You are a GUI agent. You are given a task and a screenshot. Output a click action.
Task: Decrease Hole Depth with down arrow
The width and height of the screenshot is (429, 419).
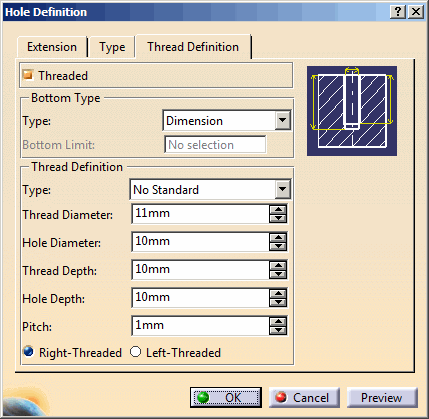click(278, 302)
